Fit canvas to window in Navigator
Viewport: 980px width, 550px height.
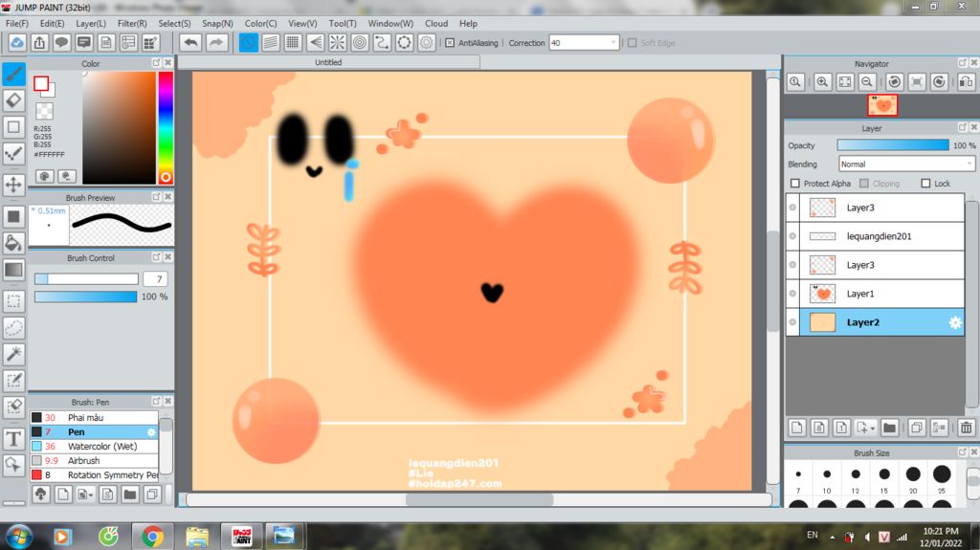(x=845, y=82)
